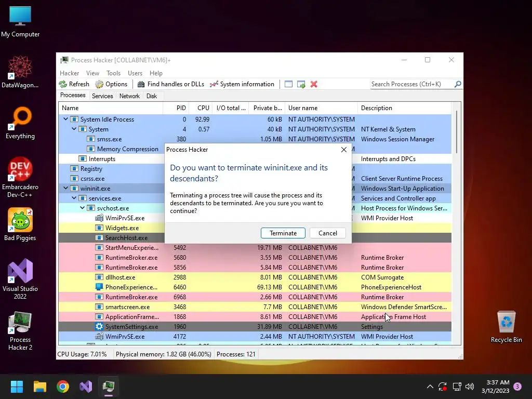Collapse the svchost.exe tree node

point(83,208)
